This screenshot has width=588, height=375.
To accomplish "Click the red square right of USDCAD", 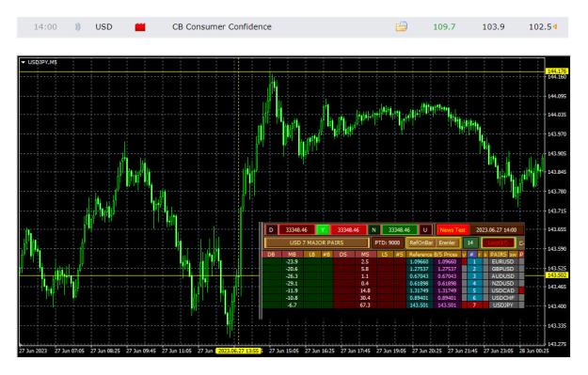I will pos(521,290).
